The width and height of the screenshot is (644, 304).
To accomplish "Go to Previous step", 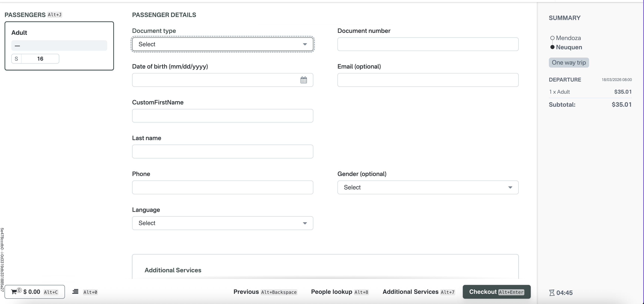I will 265,292.
